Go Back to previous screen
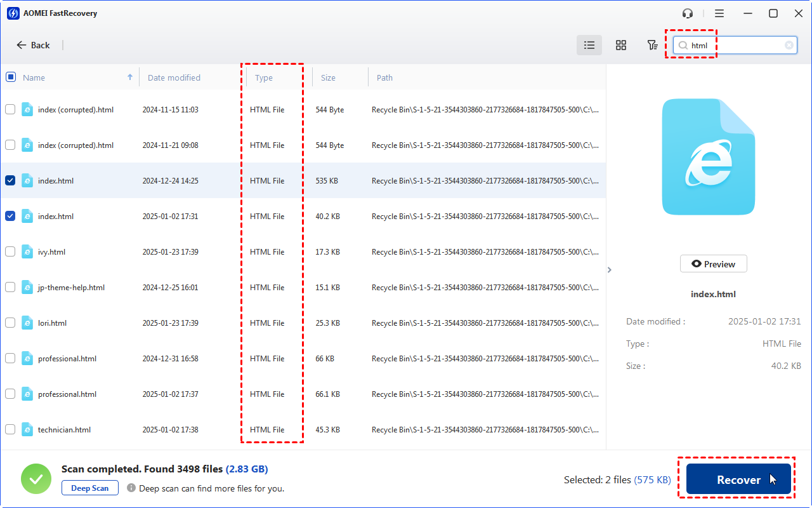Viewport: 812px width, 508px height. pyautogui.click(x=33, y=45)
